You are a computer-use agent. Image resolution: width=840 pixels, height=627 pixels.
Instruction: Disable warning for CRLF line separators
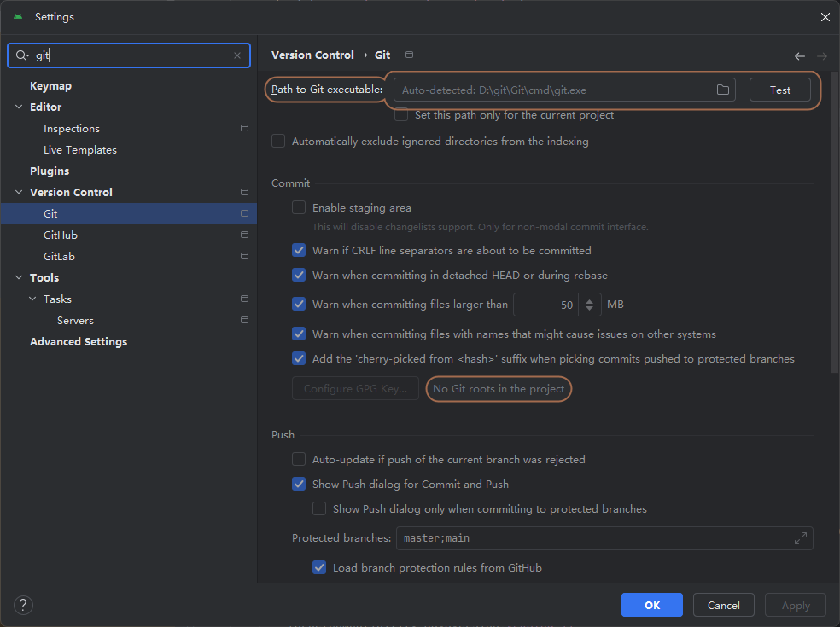[299, 250]
